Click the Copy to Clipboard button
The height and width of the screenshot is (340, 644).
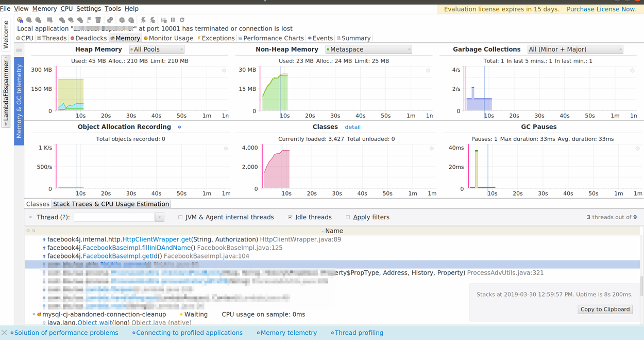pos(605,310)
